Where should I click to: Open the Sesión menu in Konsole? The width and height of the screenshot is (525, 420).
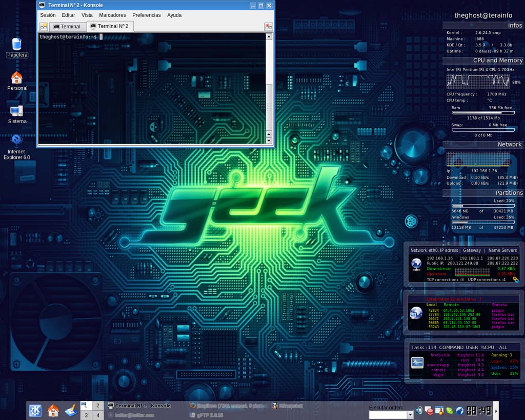point(48,15)
